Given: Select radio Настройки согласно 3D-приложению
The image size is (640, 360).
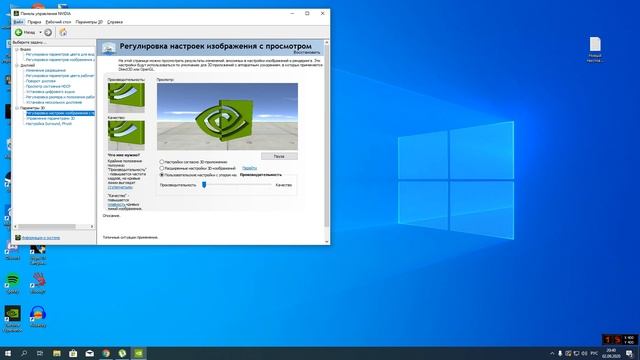Looking at the screenshot, I should (162, 162).
